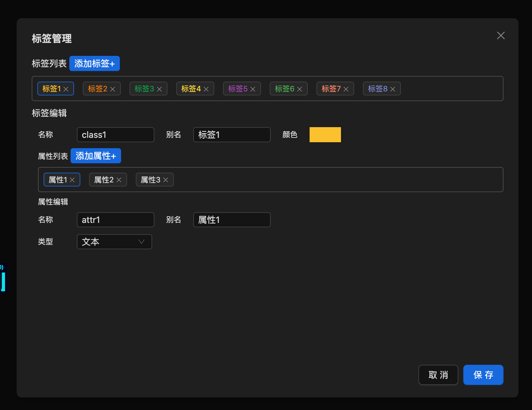
Task: Click the X on 标签5 tag
Action: coord(253,89)
